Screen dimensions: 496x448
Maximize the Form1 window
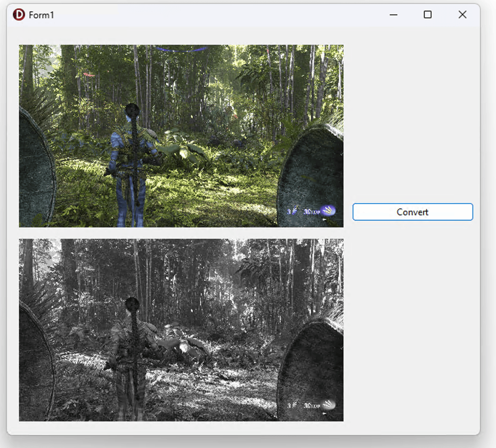coord(427,15)
